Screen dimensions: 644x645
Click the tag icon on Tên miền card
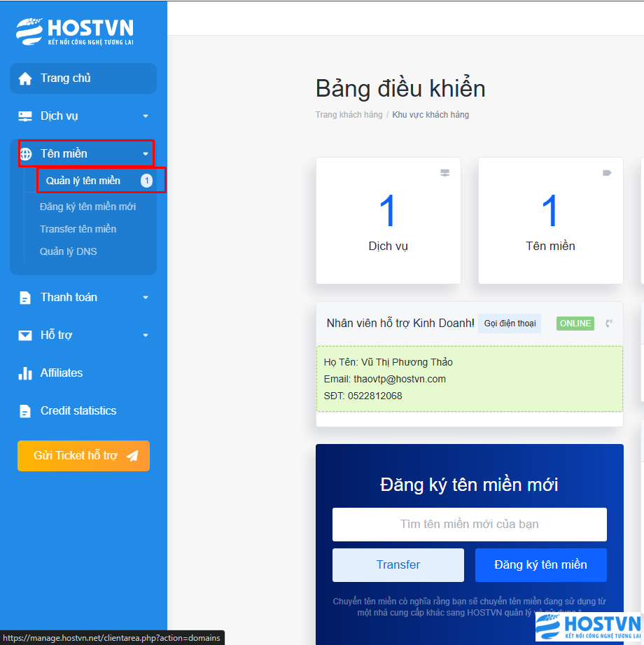pos(607,173)
